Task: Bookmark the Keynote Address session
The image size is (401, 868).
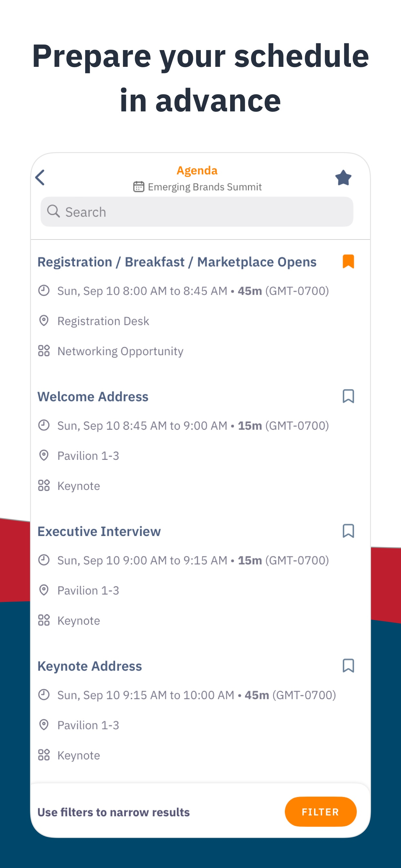Action: tap(348, 666)
